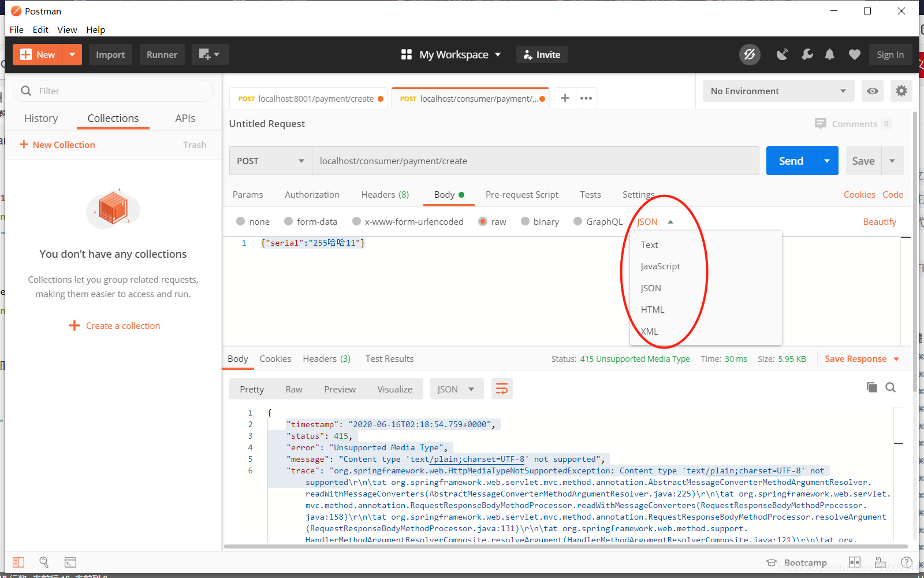Image resolution: width=924 pixels, height=578 pixels.
Task: Toggle response line wrapping icon
Action: 502,389
